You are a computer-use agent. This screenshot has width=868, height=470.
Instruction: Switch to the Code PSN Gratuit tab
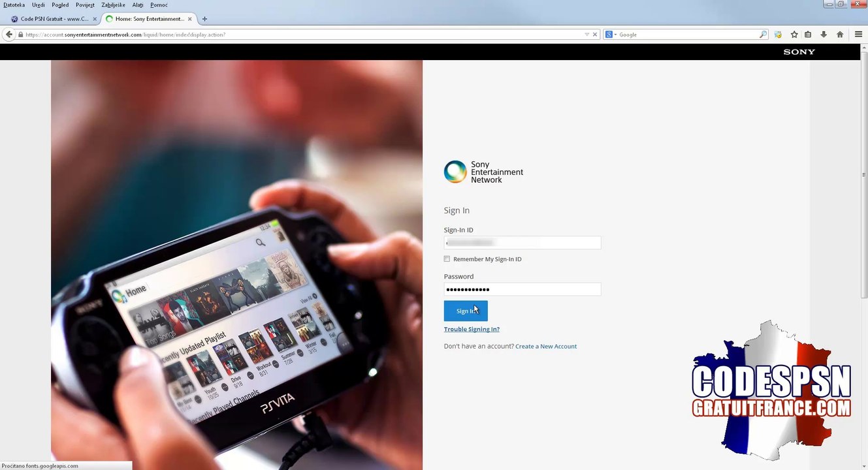54,19
